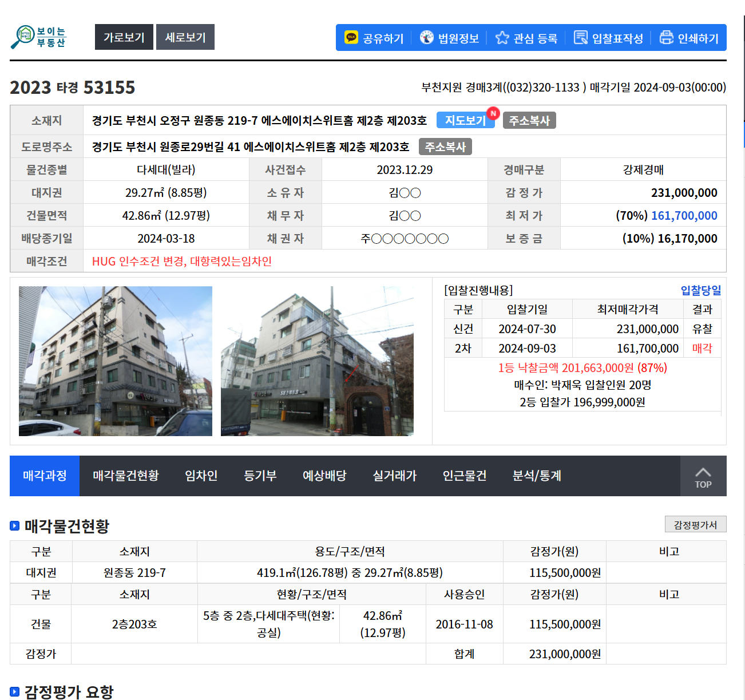This screenshot has width=745, height=700.
Task: Click appraisal value 231,000,000 in 감정가 row
Action: coord(684,192)
